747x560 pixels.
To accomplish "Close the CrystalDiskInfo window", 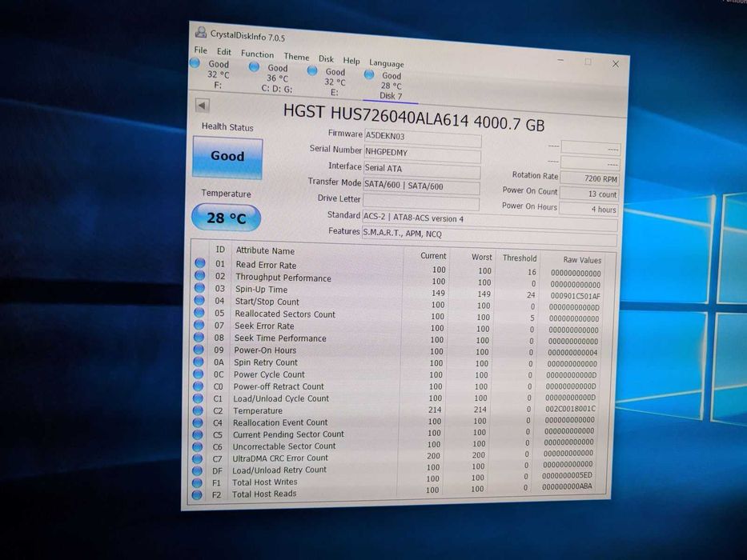I will click(616, 64).
